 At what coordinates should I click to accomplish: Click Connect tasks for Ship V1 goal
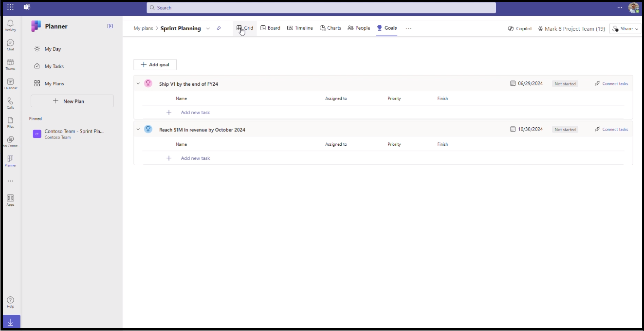click(x=611, y=84)
